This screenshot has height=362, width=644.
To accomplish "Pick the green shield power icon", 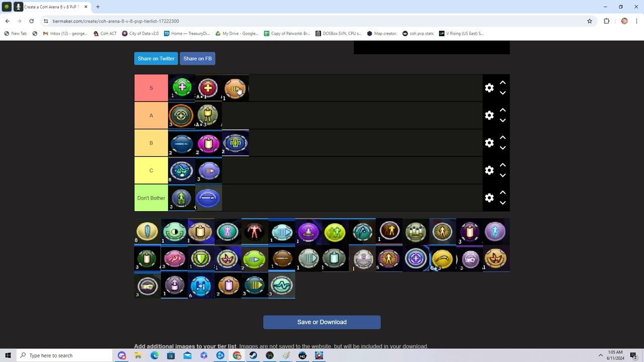I will pos(201,258).
